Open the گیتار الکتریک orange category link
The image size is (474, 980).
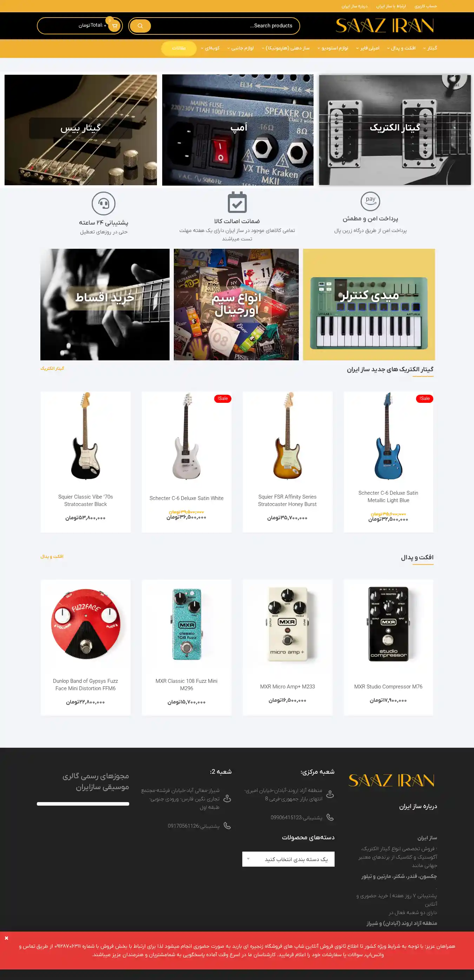click(52, 368)
